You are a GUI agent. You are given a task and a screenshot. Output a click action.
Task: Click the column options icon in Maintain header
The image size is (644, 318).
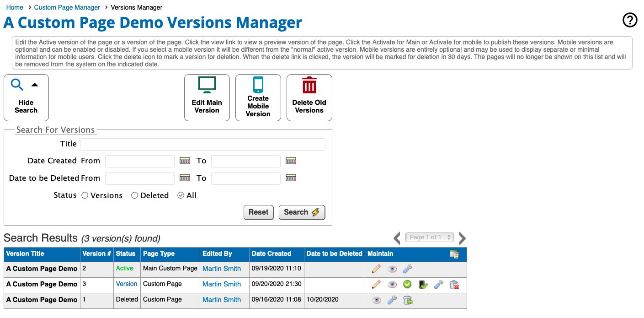[x=454, y=254]
